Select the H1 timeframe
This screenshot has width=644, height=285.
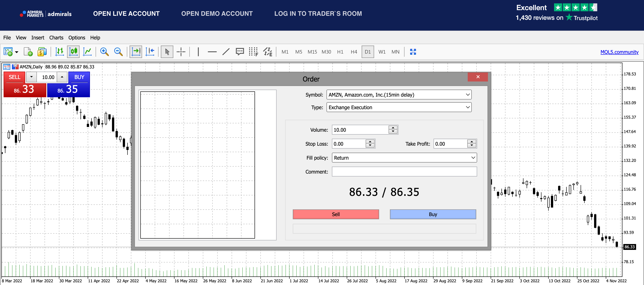[x=340, y=52]
